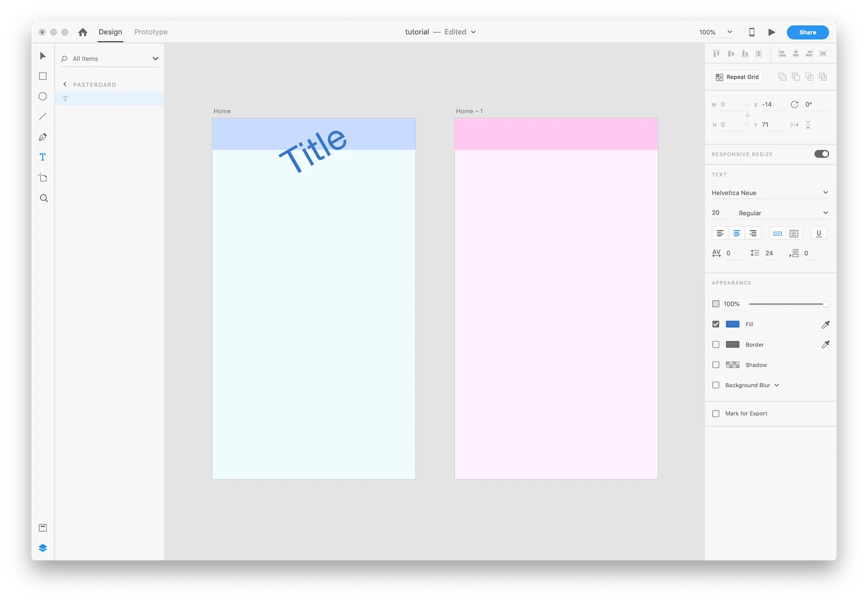868x602 pixels.
Task: Edit the X position field
Action: point(773,105)
